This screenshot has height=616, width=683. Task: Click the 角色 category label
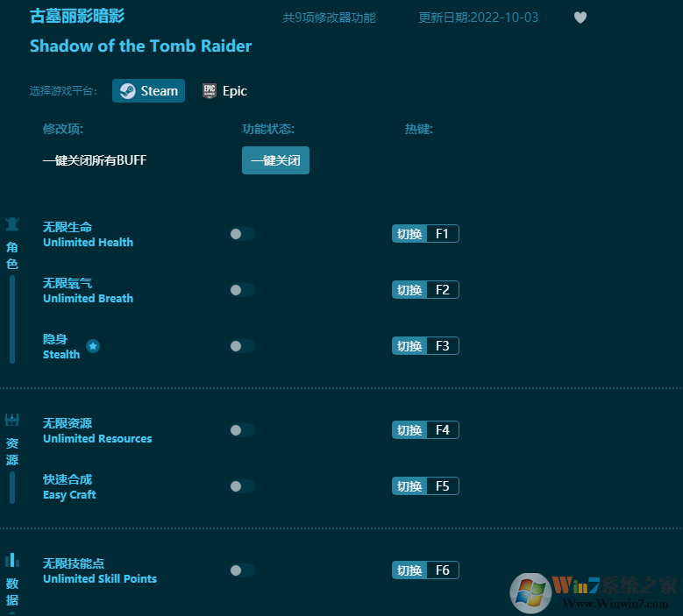click(12, 256)
